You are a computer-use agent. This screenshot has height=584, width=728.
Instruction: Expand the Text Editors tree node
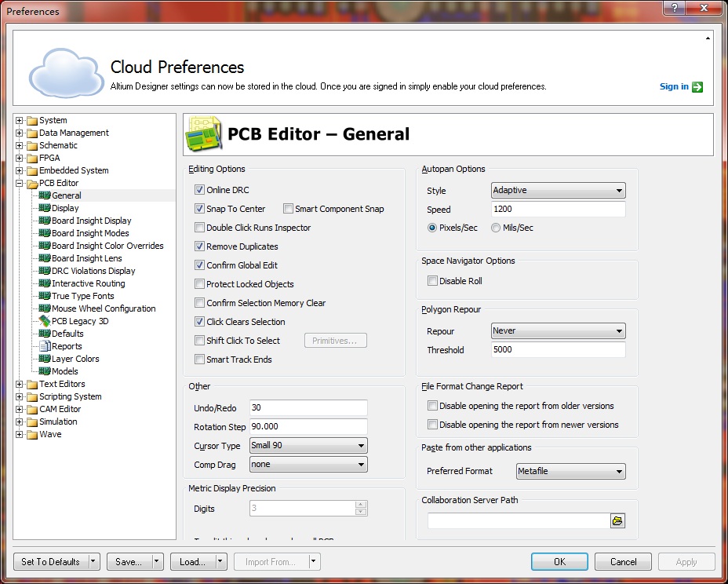pos(19,384)
